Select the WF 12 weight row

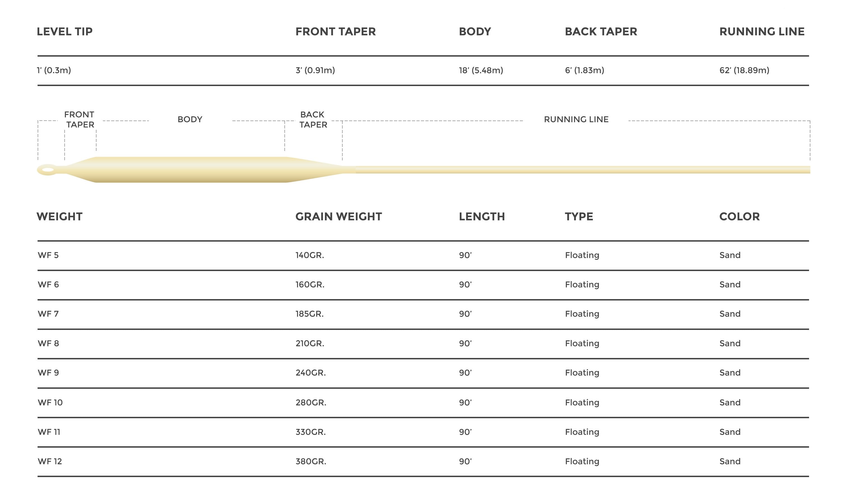click(x=50, y=462)
